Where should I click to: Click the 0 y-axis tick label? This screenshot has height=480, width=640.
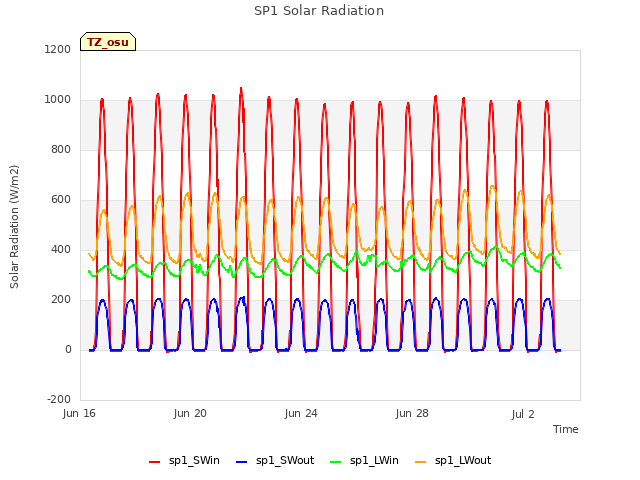pyautogui.click(x=68, y=349)
